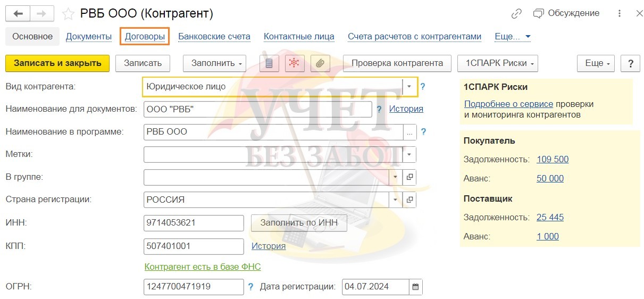Open Обсуждение discussion panel

click(x=566, y=13)
